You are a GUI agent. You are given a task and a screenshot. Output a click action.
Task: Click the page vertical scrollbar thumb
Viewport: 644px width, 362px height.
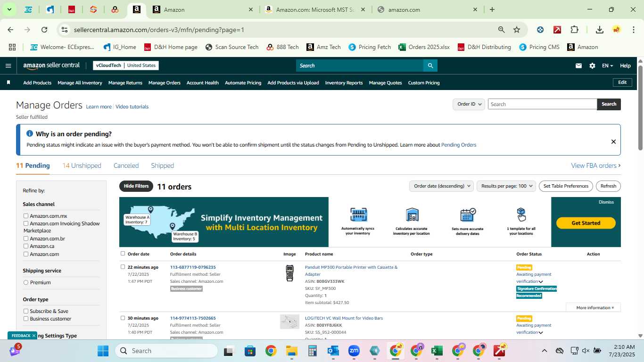point(641,108)
